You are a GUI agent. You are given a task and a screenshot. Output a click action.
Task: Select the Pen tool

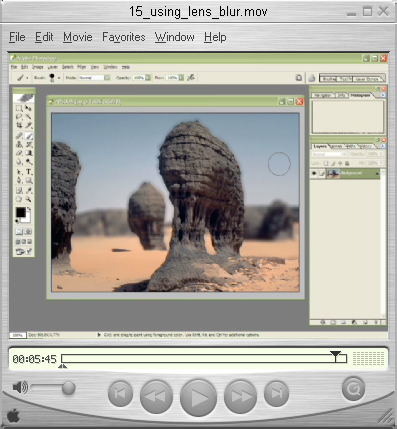(19, 181)
